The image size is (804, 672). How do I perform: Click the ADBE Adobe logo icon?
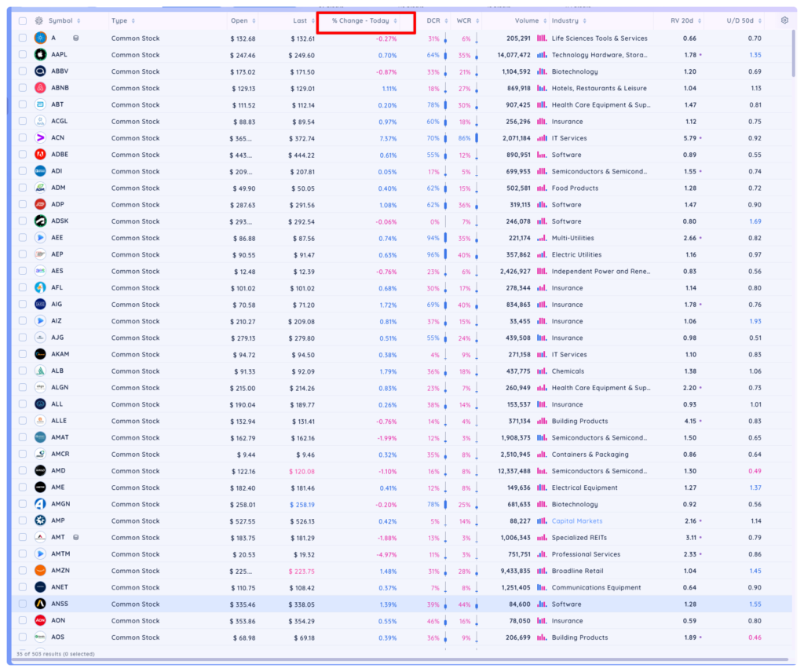pyautogui.click(x=40, y=155)
